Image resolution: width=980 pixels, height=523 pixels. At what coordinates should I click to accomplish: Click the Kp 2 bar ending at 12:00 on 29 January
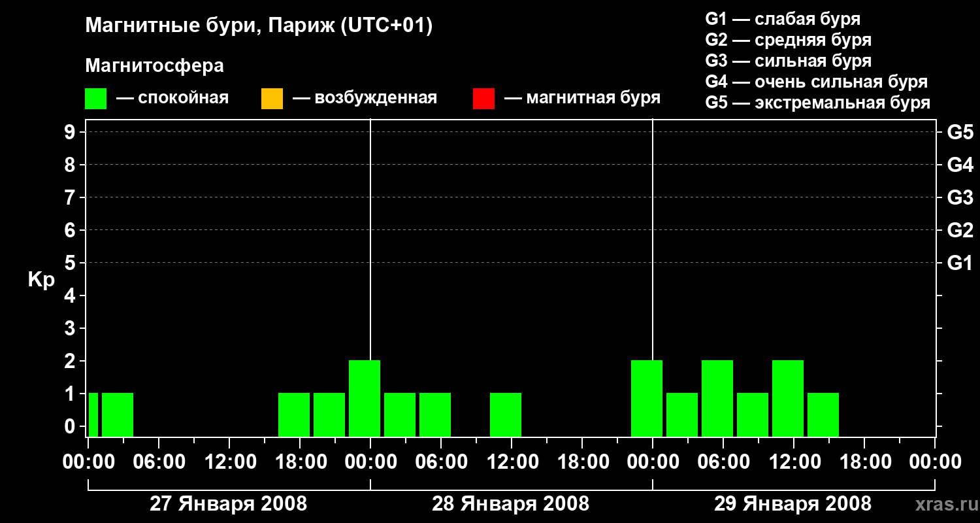788,398
